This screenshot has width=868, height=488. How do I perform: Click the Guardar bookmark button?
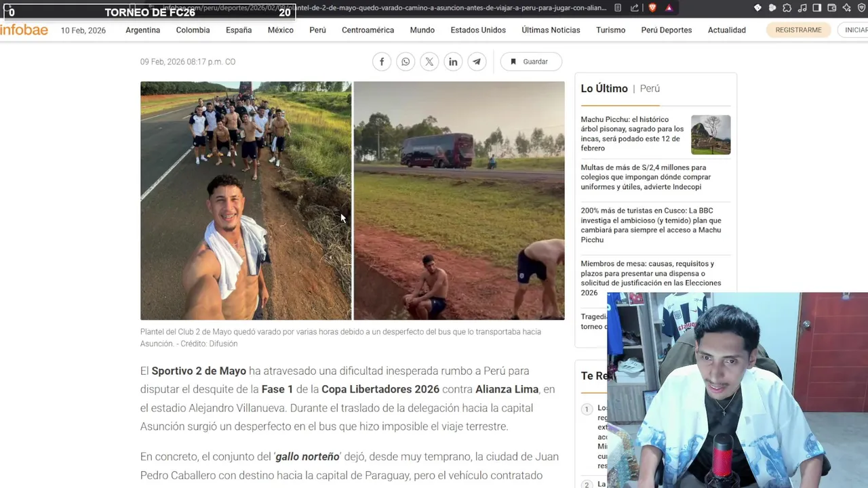pyautogui.click(x=531, y=62)
